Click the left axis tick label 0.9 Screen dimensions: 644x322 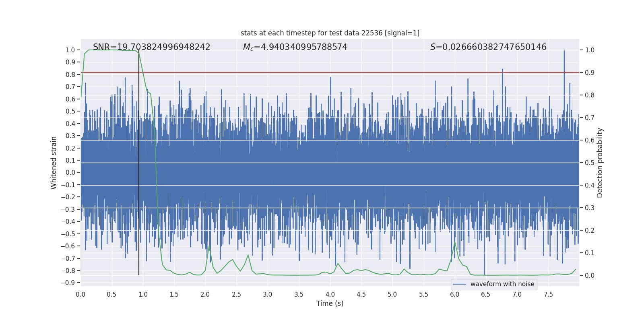(x=70, y=62)
